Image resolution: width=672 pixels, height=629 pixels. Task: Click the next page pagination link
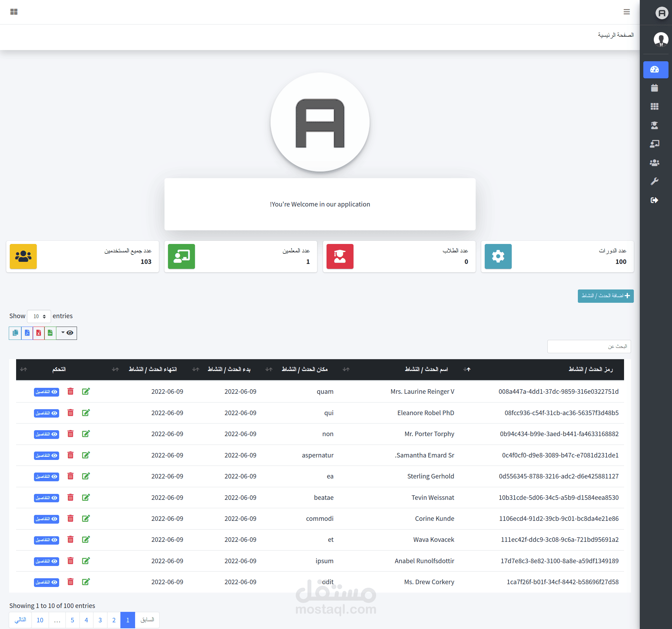click(x=20, y=620)
